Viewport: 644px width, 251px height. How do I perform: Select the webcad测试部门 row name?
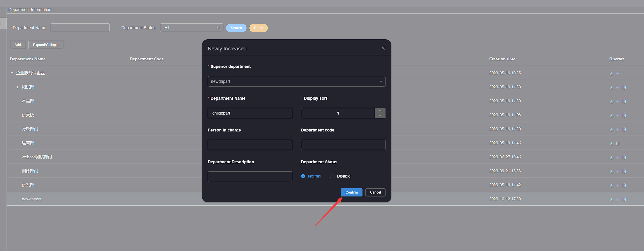37,157
